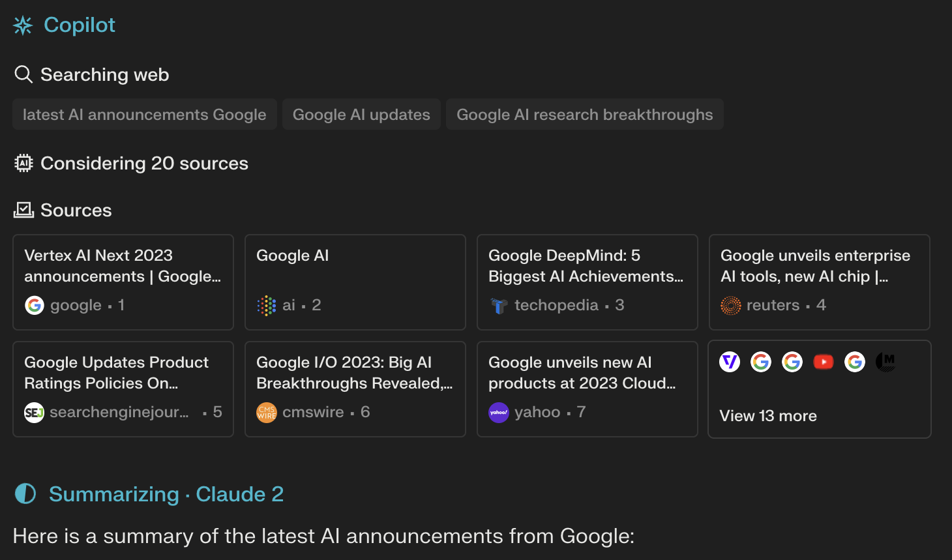Click the "cmswire" source name
This screenshot has width=952, height=560.
pyautogui.click(x=313, y=412)
